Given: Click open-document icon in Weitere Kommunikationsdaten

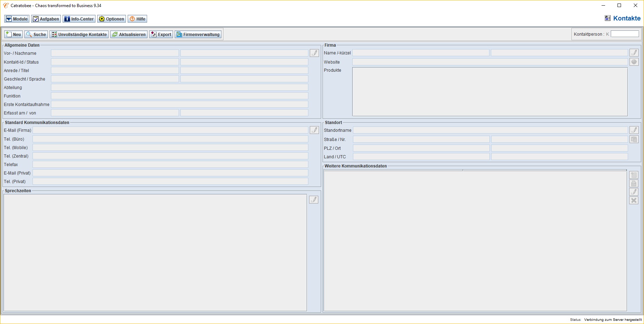Looking at the screenshot, I should click(x=633, y=183).
